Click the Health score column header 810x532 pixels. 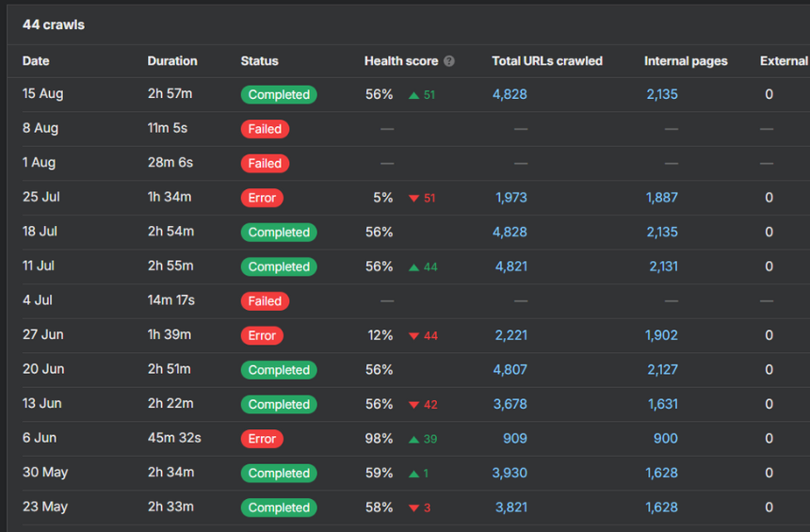click(401, 61)
